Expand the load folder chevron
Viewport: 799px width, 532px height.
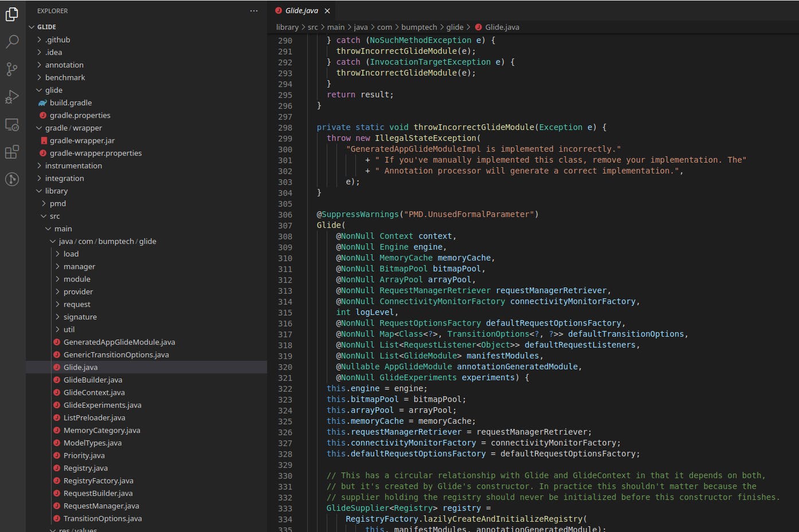[57, 254]
